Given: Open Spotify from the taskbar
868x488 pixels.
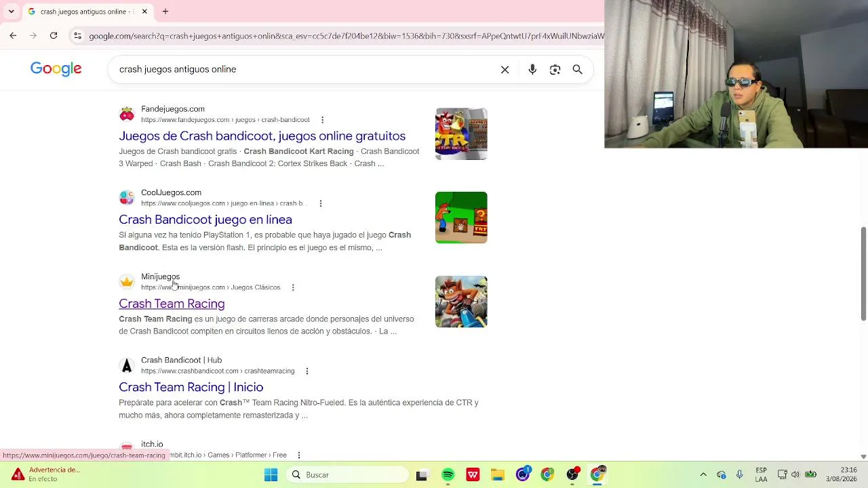Looking at the screenshot, I should 448,474.
